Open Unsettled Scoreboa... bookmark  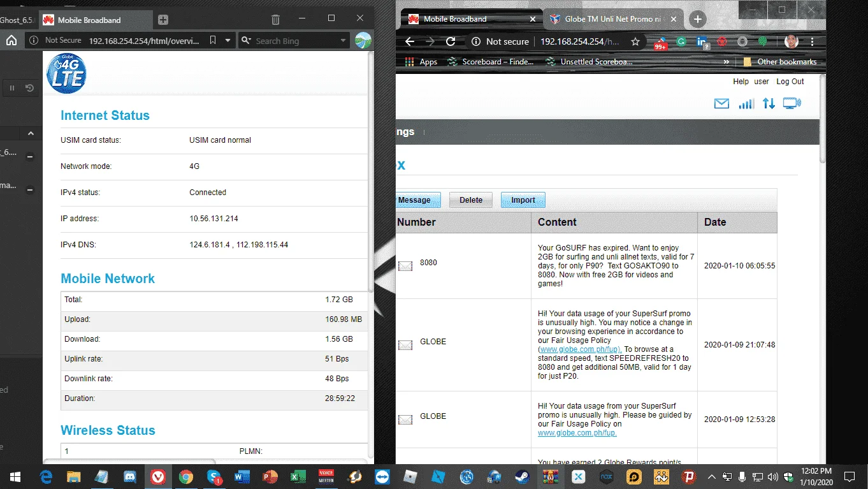click(589, 62)
